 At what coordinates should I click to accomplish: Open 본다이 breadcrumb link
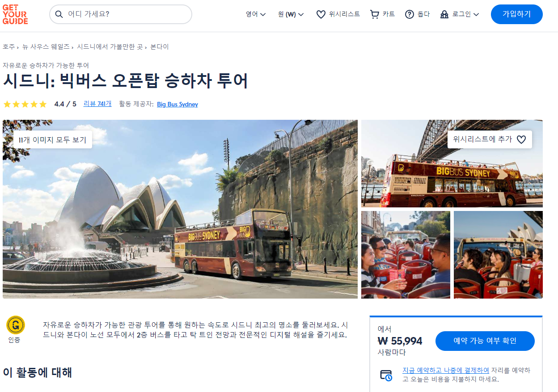[x=160, y=46]
